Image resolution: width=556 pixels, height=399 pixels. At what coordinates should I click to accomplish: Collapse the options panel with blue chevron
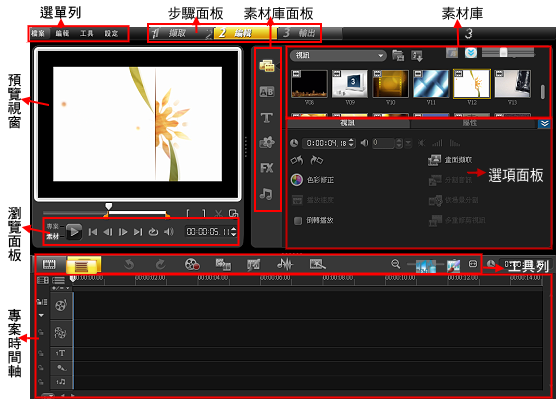point(544,124)
